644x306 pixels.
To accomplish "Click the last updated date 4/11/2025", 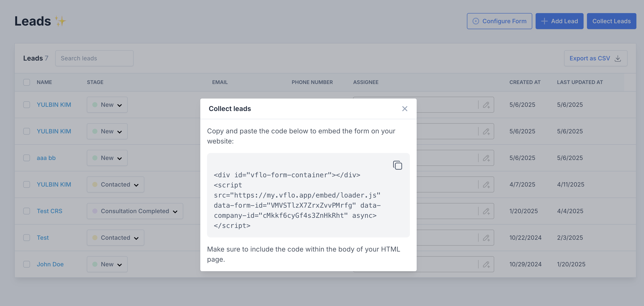I will [x=570, y=184].
